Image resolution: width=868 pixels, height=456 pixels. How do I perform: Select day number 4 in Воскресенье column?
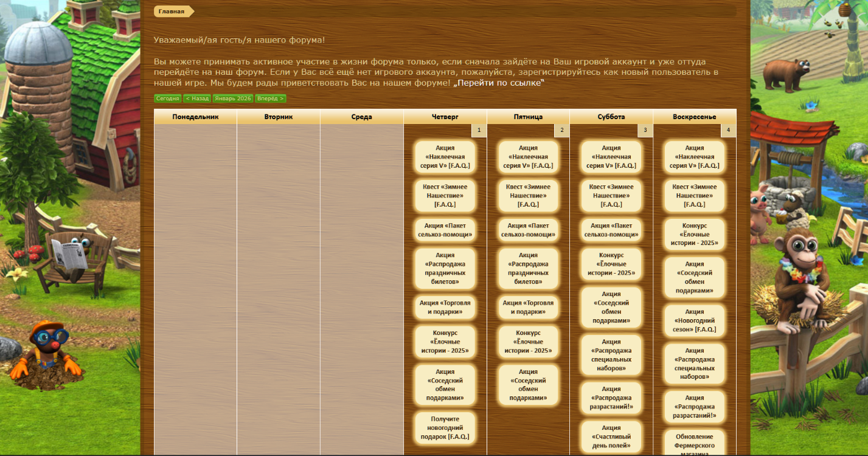point(728,131)
